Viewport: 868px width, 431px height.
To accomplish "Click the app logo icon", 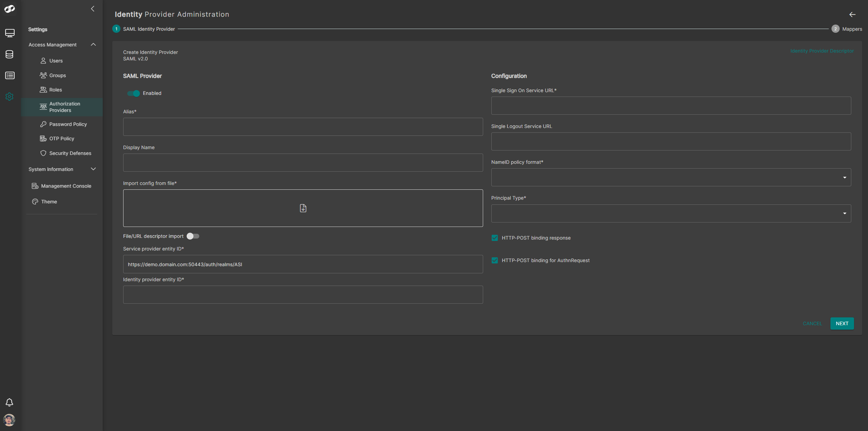I will tap(10, 9).
